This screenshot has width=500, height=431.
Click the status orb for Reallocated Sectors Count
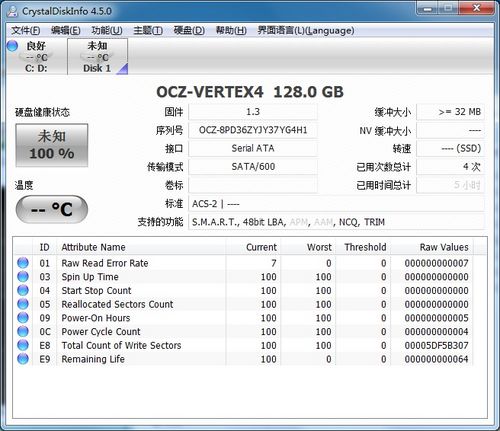23,304
